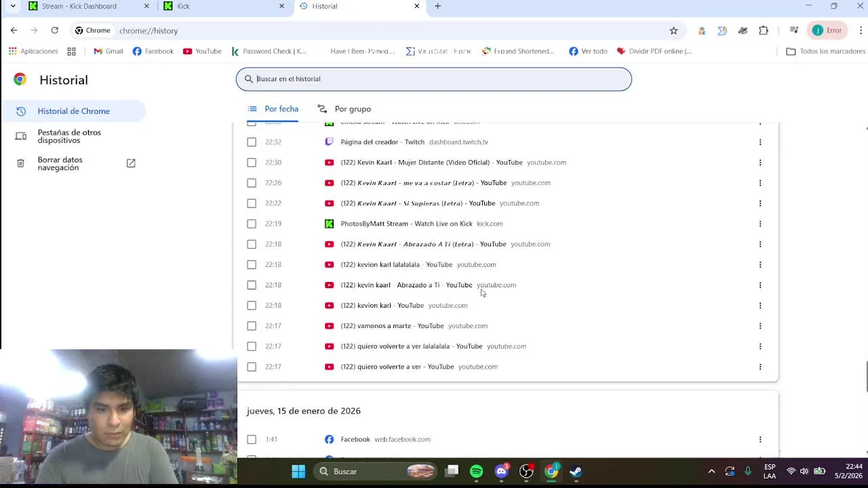
Task: Open new tab with plus button
Action: [437, 6]
